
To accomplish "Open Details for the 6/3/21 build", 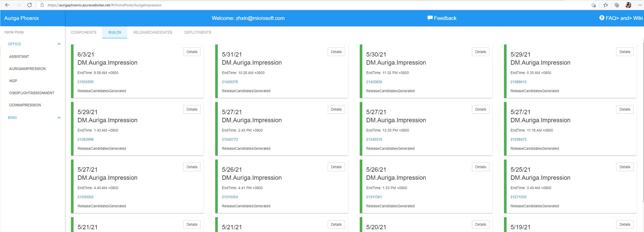I will pos(192,52).
